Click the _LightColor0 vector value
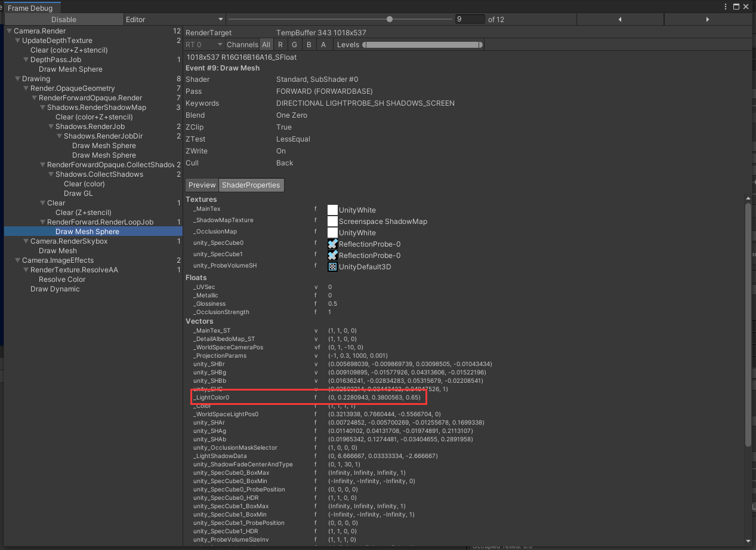The image size is (756, 550). tap(374, 397)
